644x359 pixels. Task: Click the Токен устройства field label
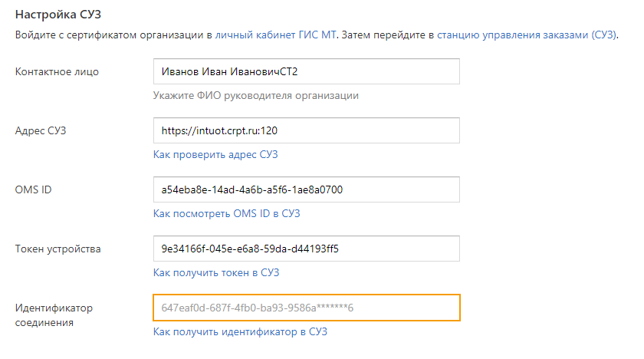[58, 249]
